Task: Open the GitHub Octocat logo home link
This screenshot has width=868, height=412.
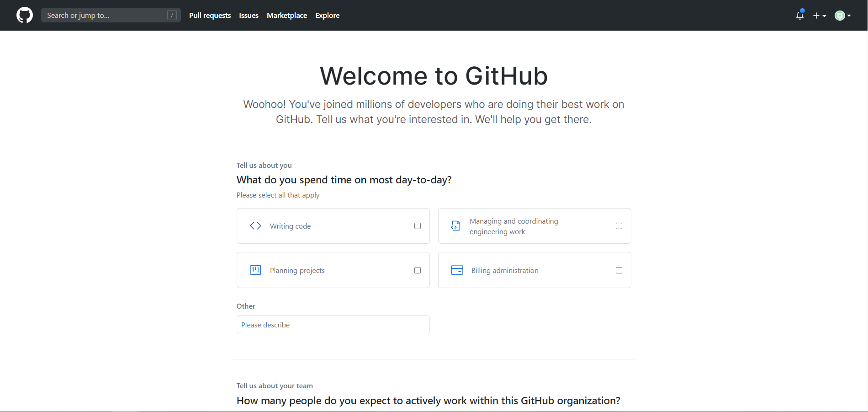Action: tap(25, 15)
